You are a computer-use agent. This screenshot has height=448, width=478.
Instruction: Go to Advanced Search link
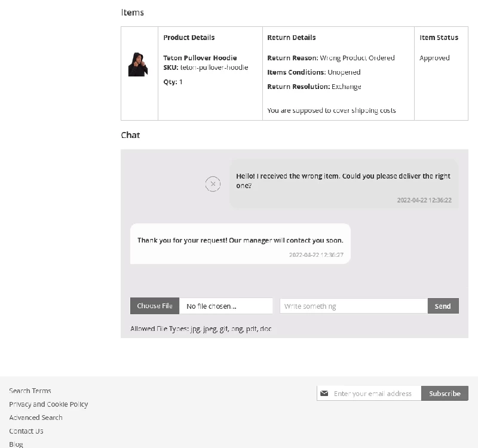click(x=36, y=418)
